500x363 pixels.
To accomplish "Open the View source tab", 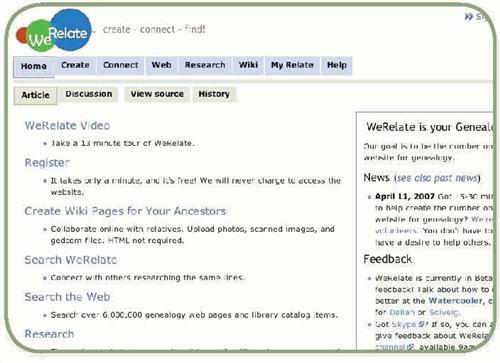I will click(x=157, y=94).
